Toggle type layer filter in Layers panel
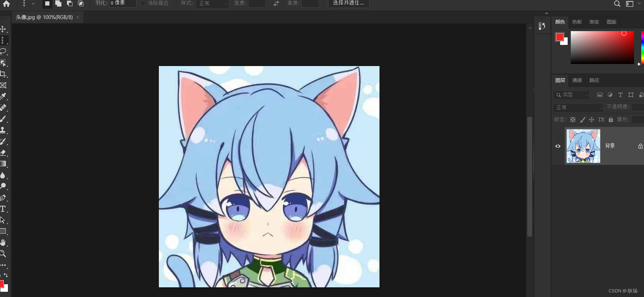 pyautogui.click(x=621, y=95)
